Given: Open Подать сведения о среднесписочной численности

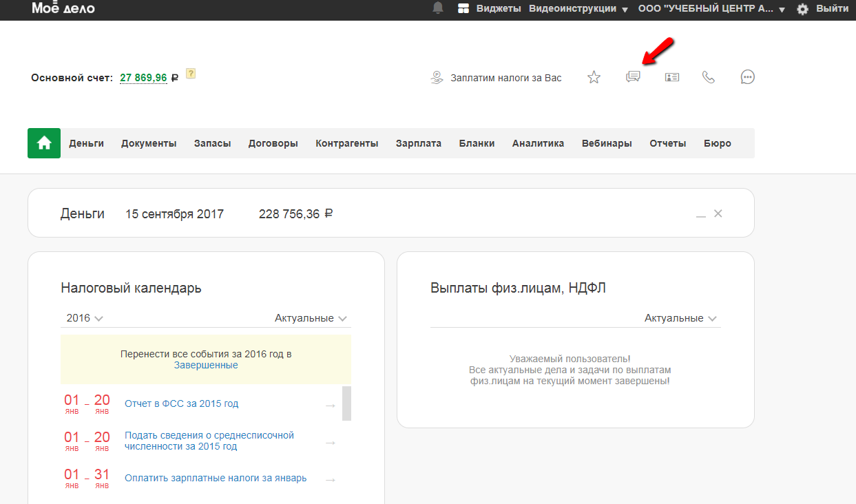Looking at the screenshot, I should click(209, 441).
